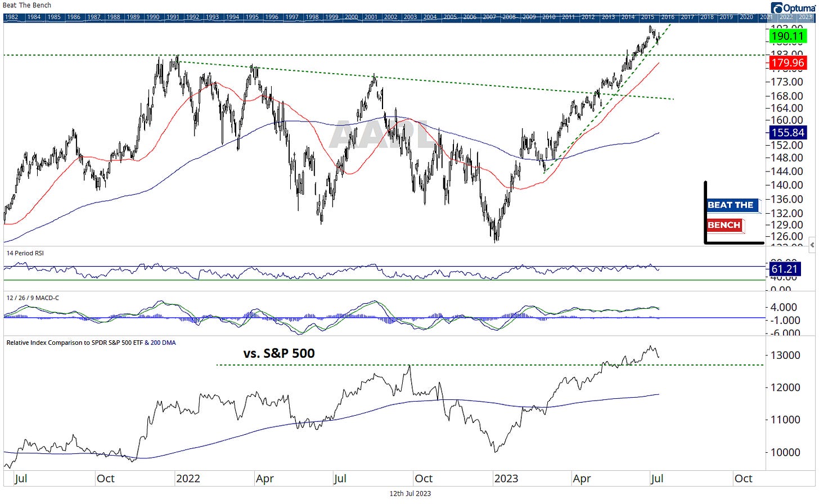Click the '& 200 DMA' label text
The image size is (819, 504).
pos(160,343)
